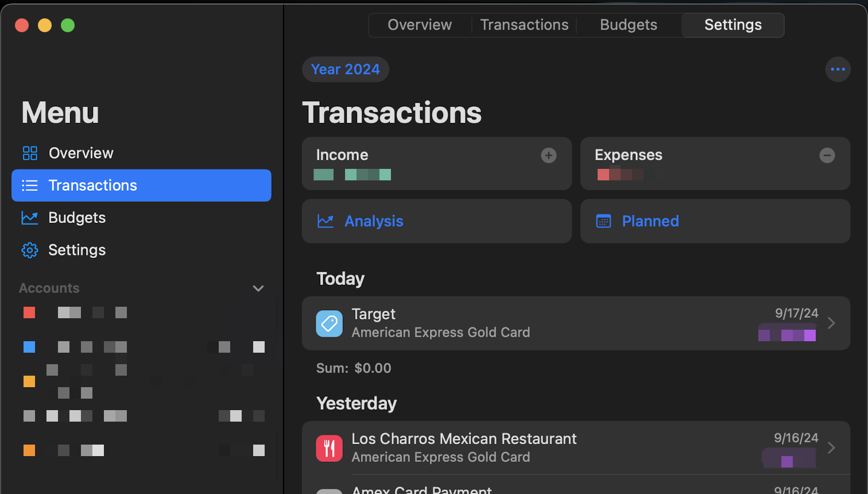Open the Planned transactions view
868x494 pixels.
650,221
